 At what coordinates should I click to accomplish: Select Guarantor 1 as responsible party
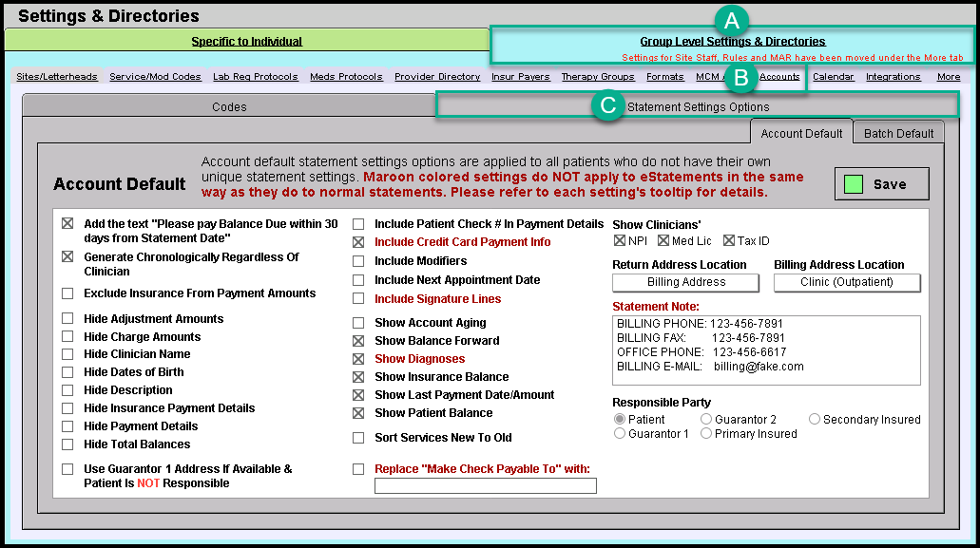point(620,434)
